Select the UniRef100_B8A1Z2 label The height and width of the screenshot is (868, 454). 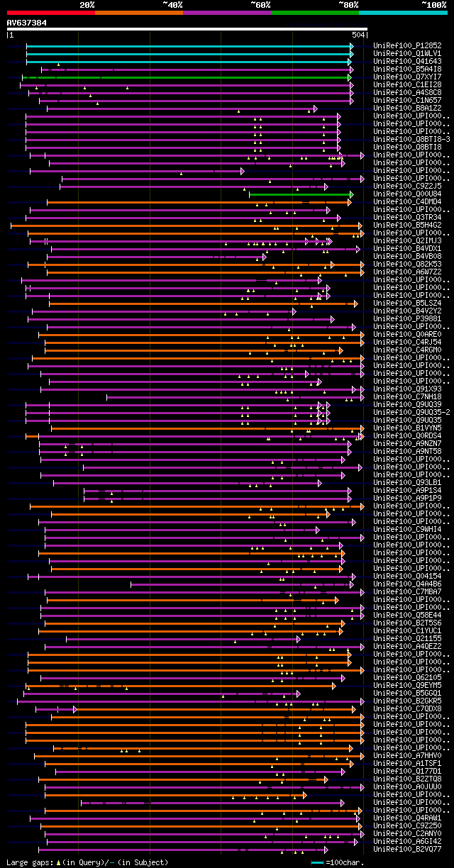(408, 108)
